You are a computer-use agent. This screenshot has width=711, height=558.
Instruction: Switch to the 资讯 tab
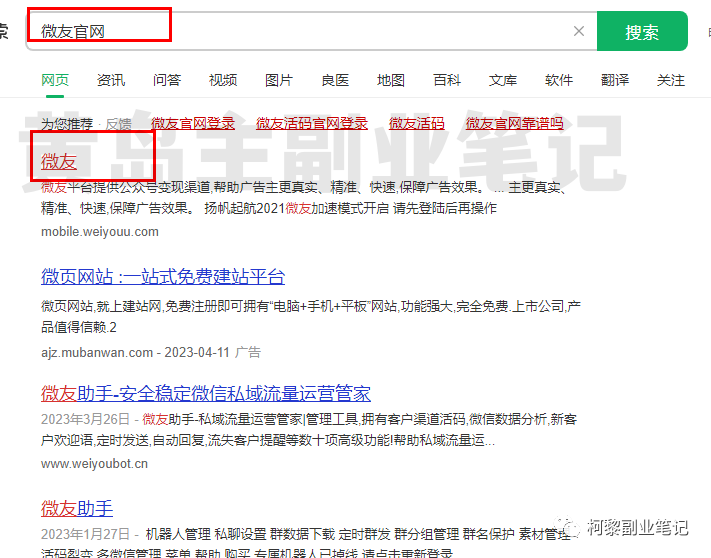coord(111,80)
